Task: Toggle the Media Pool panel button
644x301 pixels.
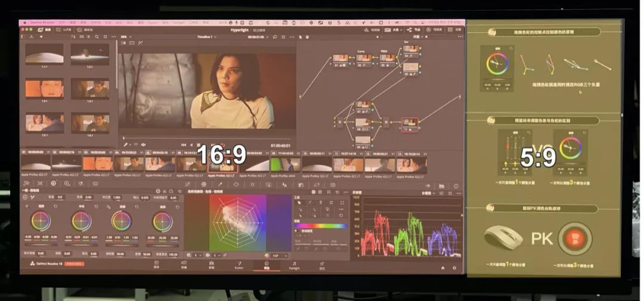Action: [x=85, y=30]
